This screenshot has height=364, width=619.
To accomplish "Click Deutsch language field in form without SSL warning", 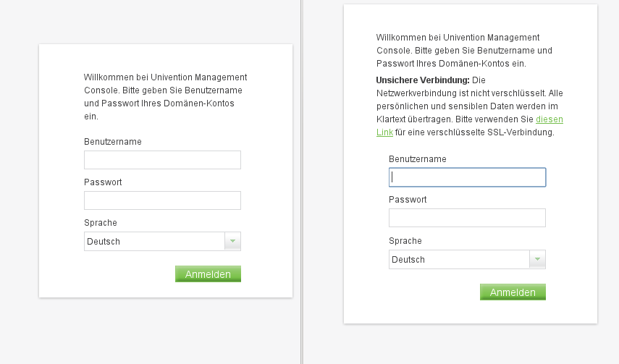I will [154, 242].
